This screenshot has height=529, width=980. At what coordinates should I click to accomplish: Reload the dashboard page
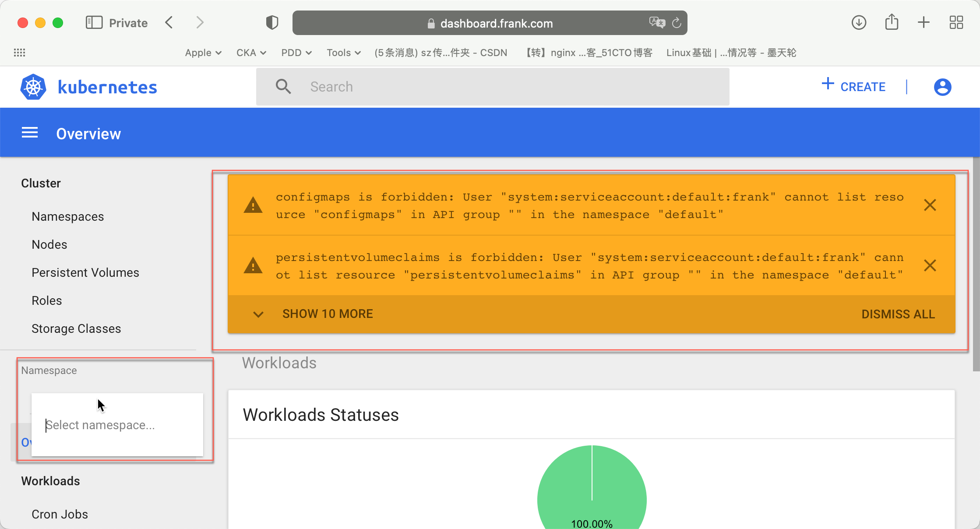tap(677, 22)
